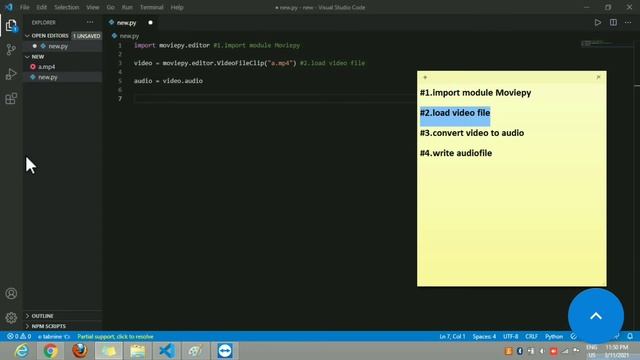
Task: Click the 'import moviepy.editor' code on line 1
Action: [172, 45]
